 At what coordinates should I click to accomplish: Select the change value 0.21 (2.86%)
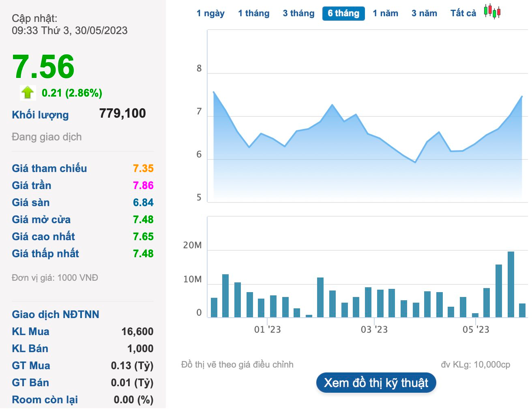coord(72,93)
